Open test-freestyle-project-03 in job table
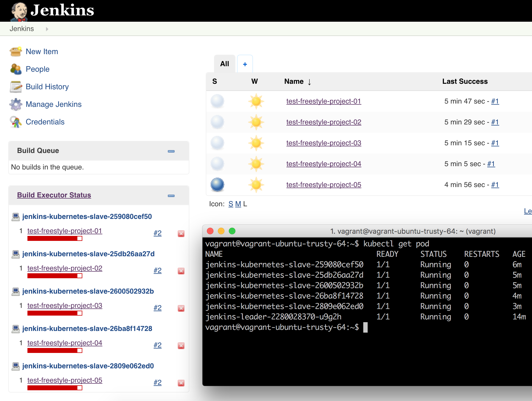This screenshot has height=401, width=532. click(323, 143)
